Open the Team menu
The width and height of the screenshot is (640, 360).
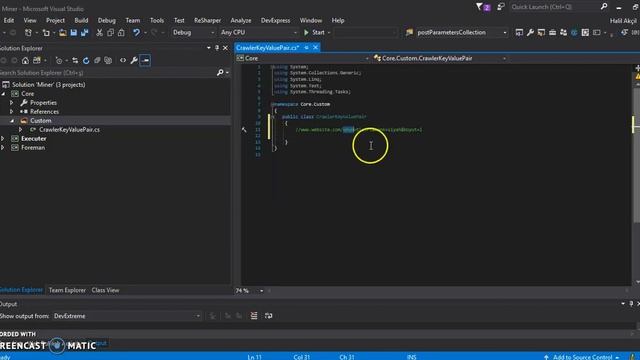tap(133, 20)
